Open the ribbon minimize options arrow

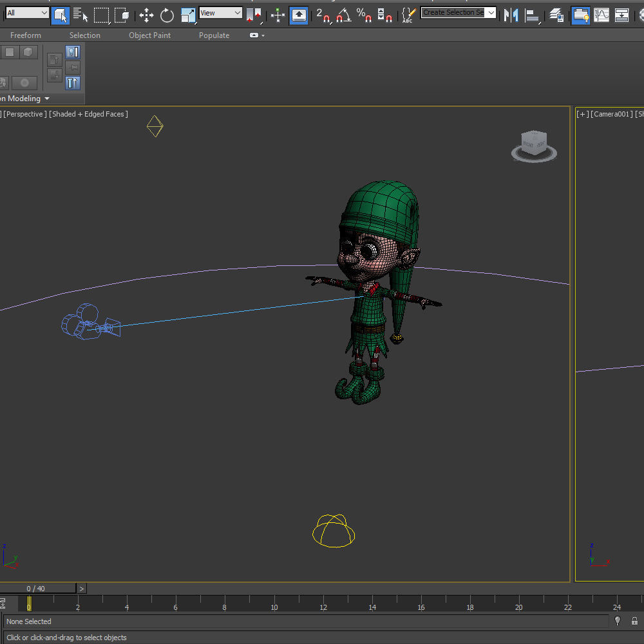263,35
